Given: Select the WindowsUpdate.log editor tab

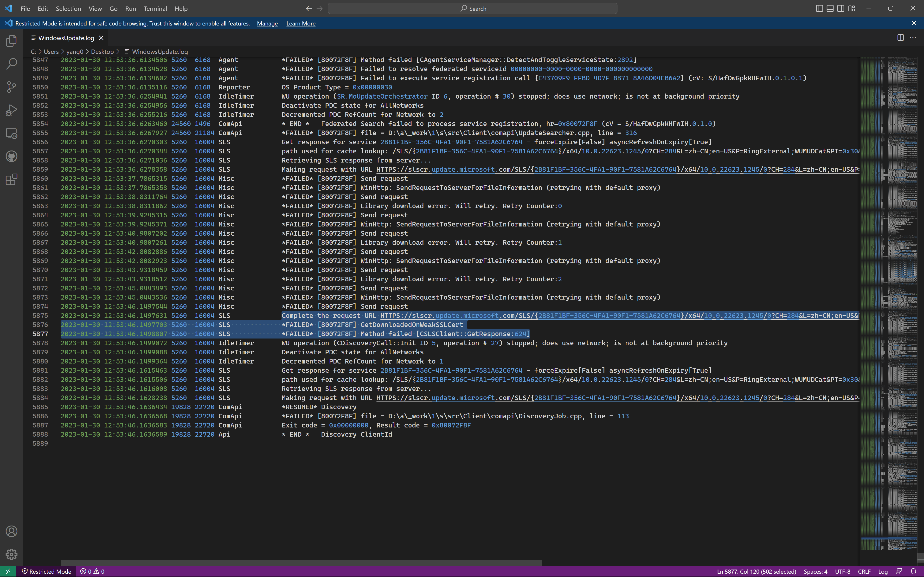Looking at the screenshot, I should pos(66,38).
